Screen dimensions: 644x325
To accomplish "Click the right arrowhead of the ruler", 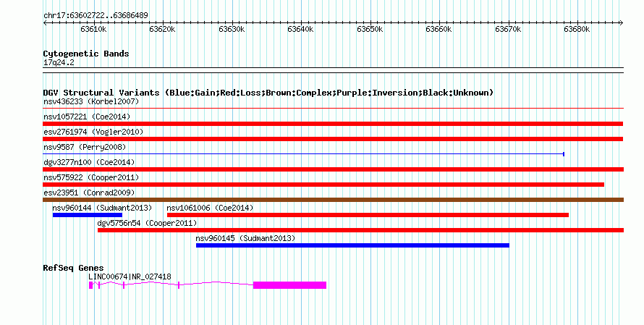I will (622, 23).
